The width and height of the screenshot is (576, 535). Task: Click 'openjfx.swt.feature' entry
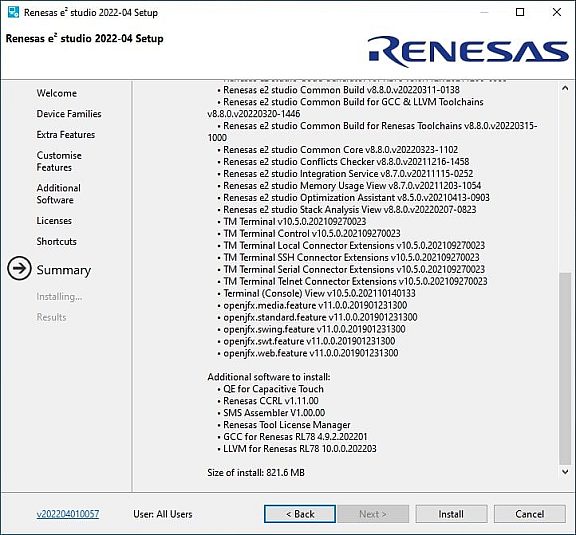point(309,341)
